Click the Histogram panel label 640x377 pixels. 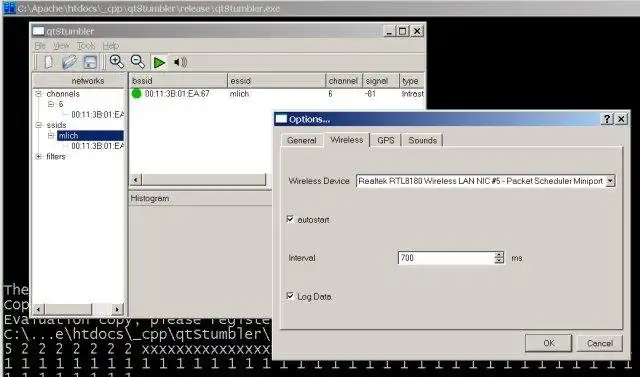[149, 198]
